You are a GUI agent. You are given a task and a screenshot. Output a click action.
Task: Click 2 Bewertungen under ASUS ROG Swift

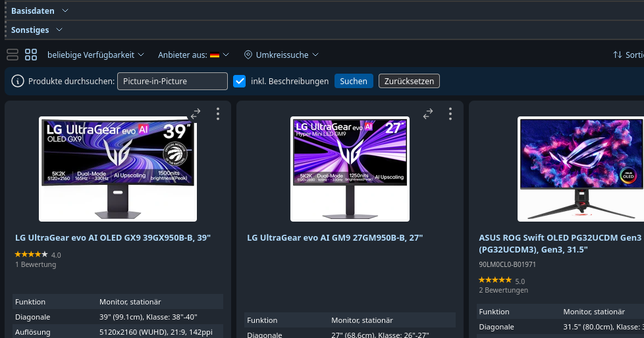pos(504,291)
